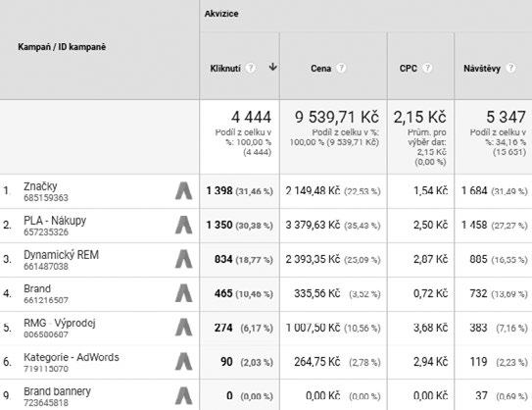Select the clicks value 90 for Kategorie - AdWords
The width and height of the screenshot is (532, 410).
226,362
